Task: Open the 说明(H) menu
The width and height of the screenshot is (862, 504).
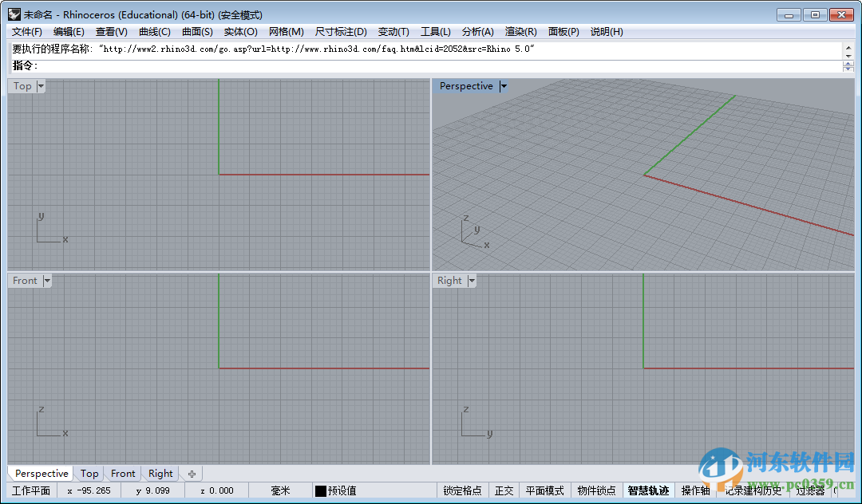Action: tap(607, 32)
